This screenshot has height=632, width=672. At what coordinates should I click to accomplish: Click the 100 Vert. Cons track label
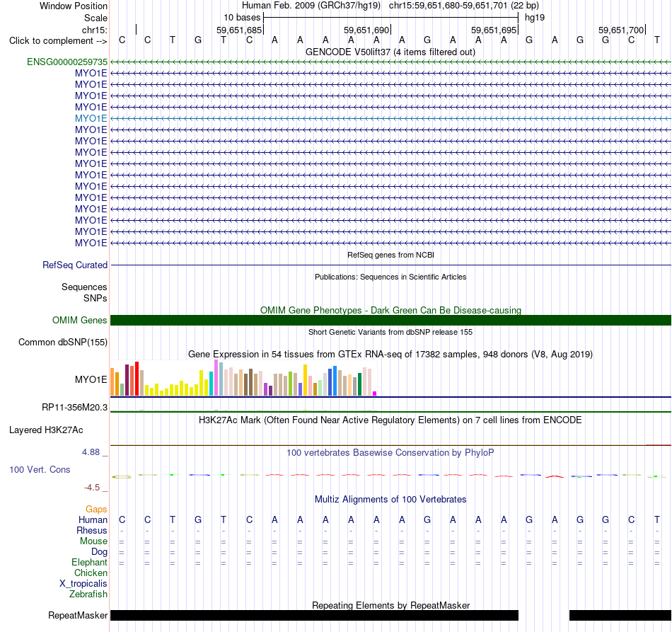[x=40, y=469]
